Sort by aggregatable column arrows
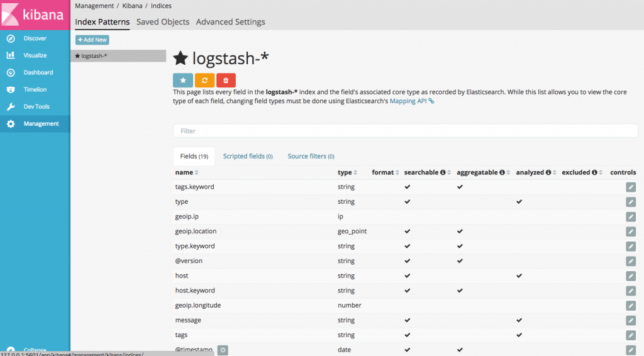Image resolution: width=644 pixels, height=356 pixels. point(508,172)
